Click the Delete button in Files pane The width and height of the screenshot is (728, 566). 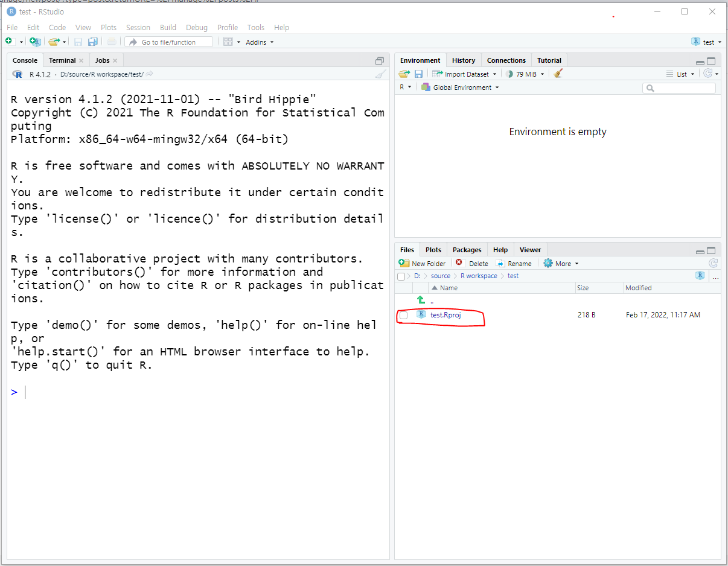(472, 263)
